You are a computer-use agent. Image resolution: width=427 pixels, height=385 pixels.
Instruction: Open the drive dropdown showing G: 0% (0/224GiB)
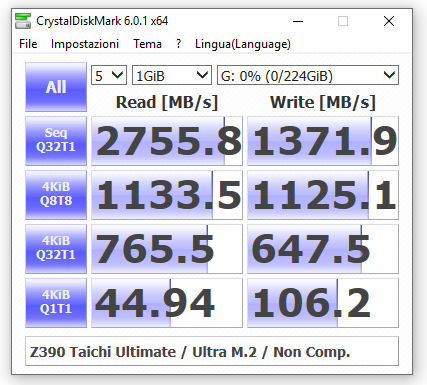[x=308, y=75]
